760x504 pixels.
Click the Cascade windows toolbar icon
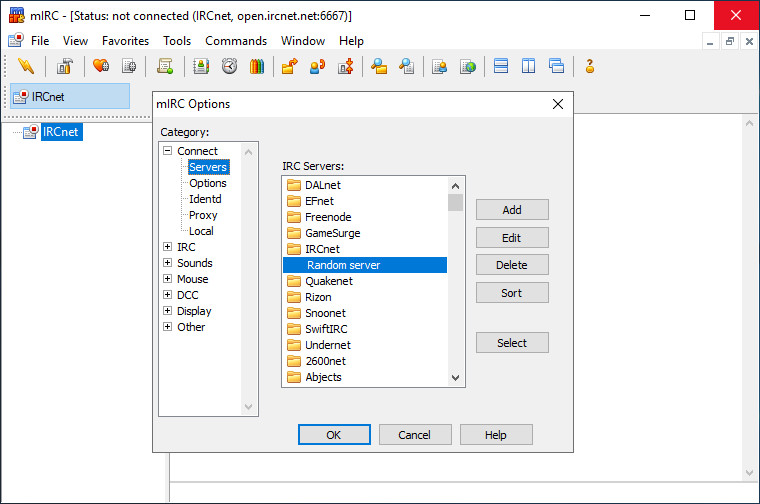pyautogui.click(x=556, y=66)
